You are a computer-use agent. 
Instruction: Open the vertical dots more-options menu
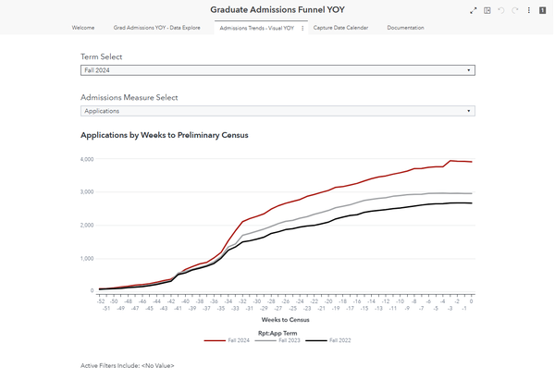coord(529,10)
